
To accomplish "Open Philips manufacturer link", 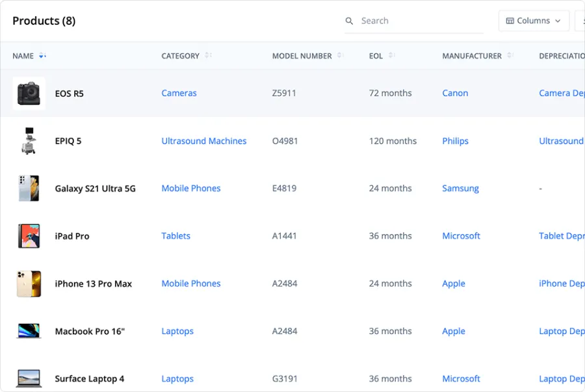I will point(455,141).
